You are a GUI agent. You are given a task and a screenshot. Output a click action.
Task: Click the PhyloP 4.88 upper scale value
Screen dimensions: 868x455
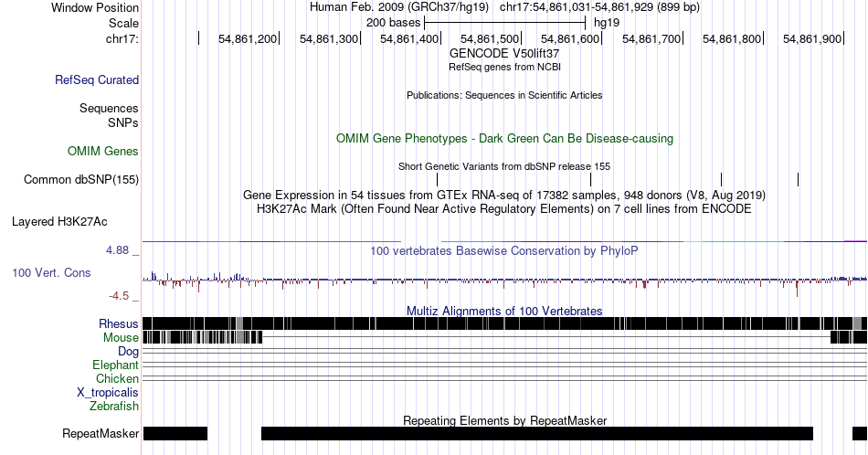(x=117, y=250)
